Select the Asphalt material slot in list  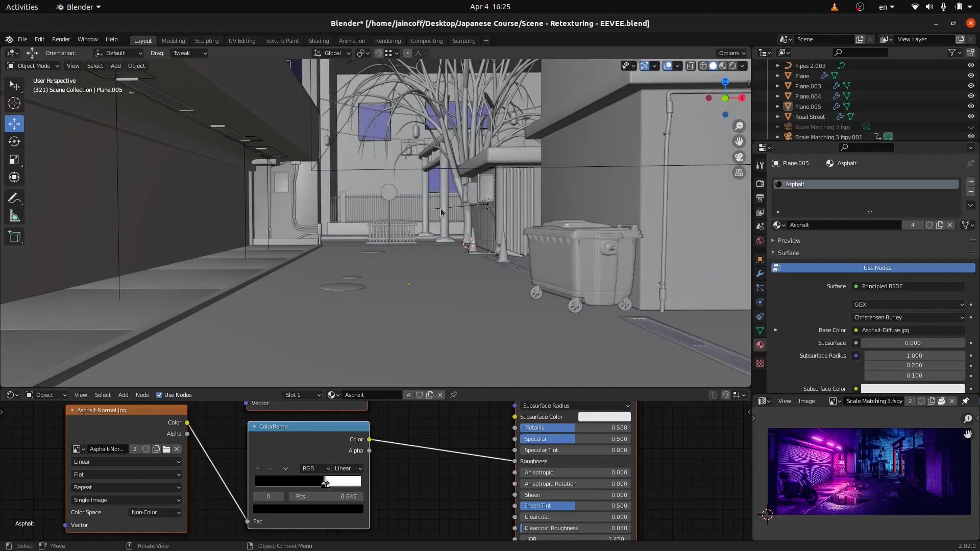coord(866,184)
